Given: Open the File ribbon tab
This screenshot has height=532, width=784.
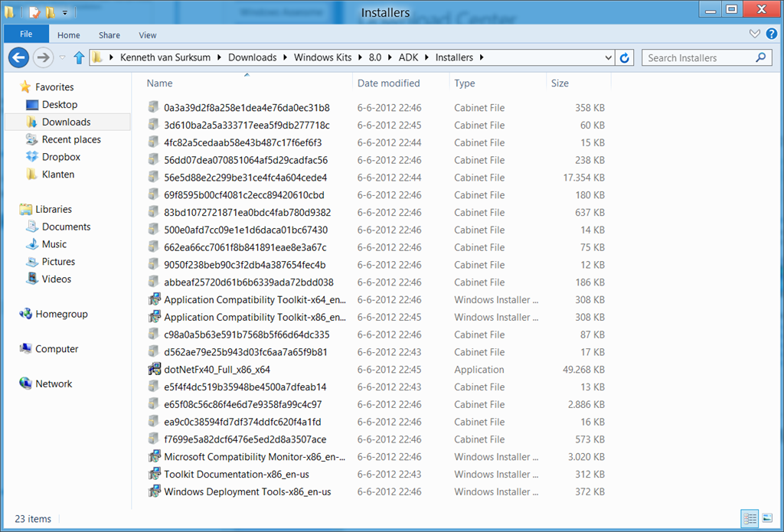Looking at the screenshot, I should pos(26,34).
